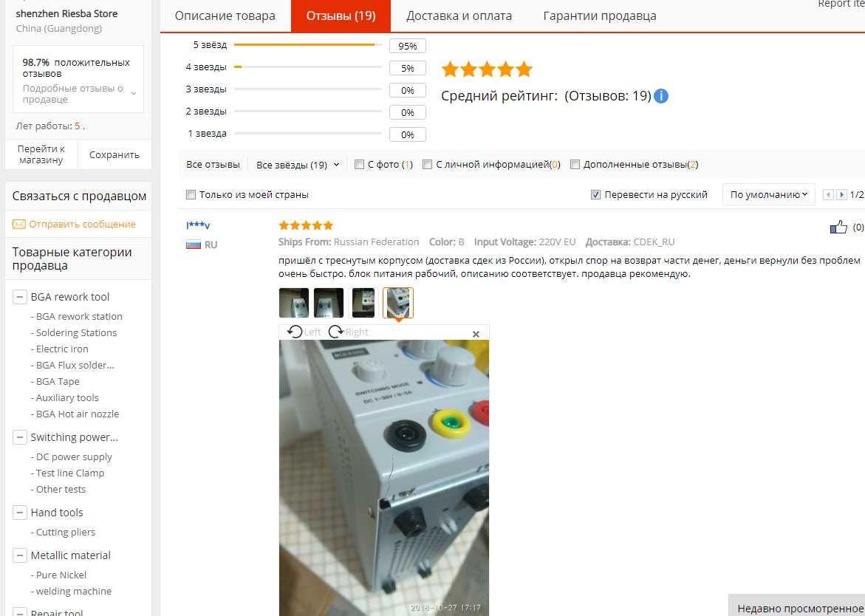Open the 'Все звёзды (19)' dropdown
This screenshot has height=616, width=865.
298,165
